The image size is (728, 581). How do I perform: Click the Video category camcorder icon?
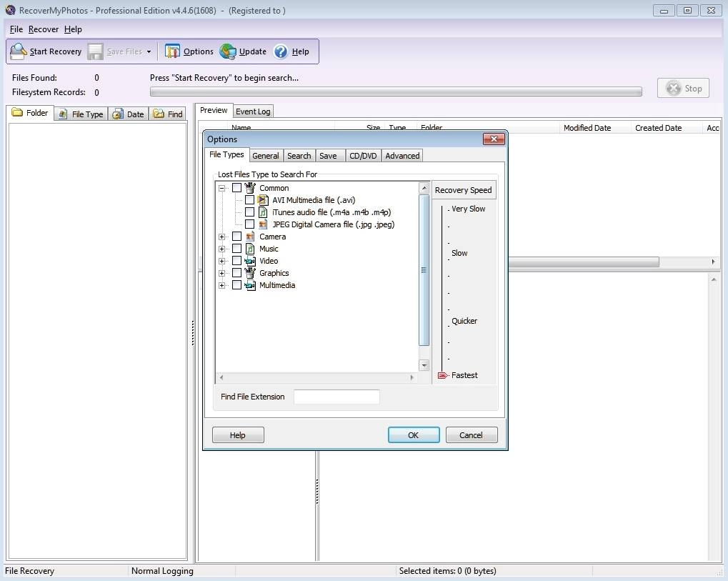(250, 261)
